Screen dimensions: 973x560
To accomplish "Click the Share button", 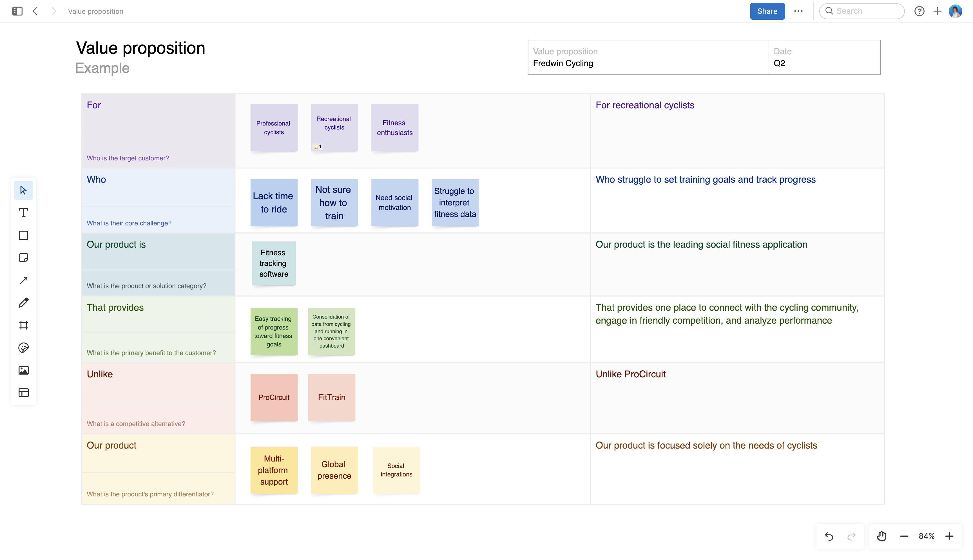I will click(x=767, y=11).
